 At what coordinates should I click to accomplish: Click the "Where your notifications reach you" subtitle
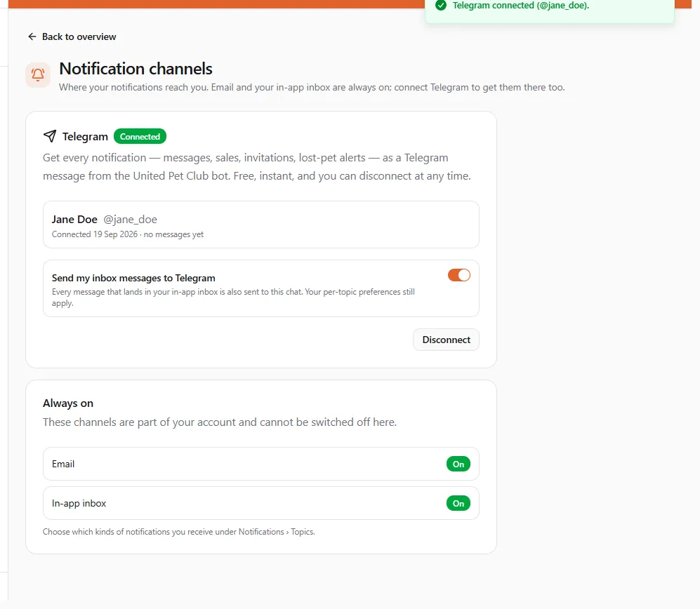pos(312,88)
